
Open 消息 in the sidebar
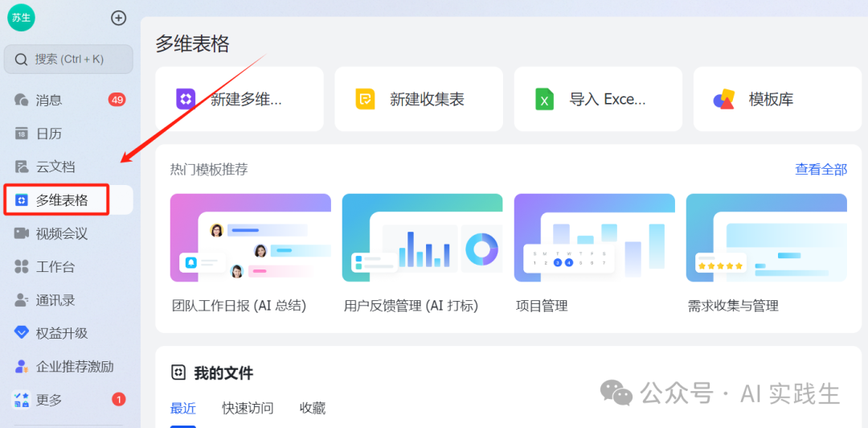68,100
